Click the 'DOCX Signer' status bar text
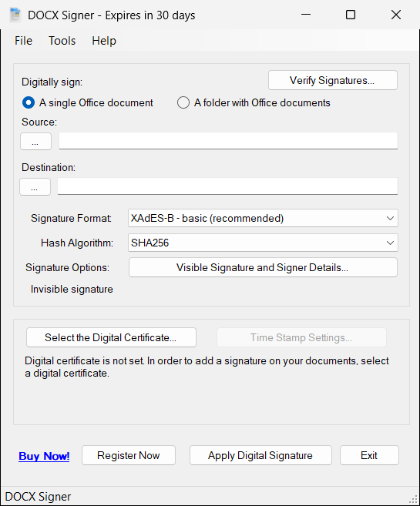Image resolution: width=420 pixels, height=506 pixels. pos(38,497)
